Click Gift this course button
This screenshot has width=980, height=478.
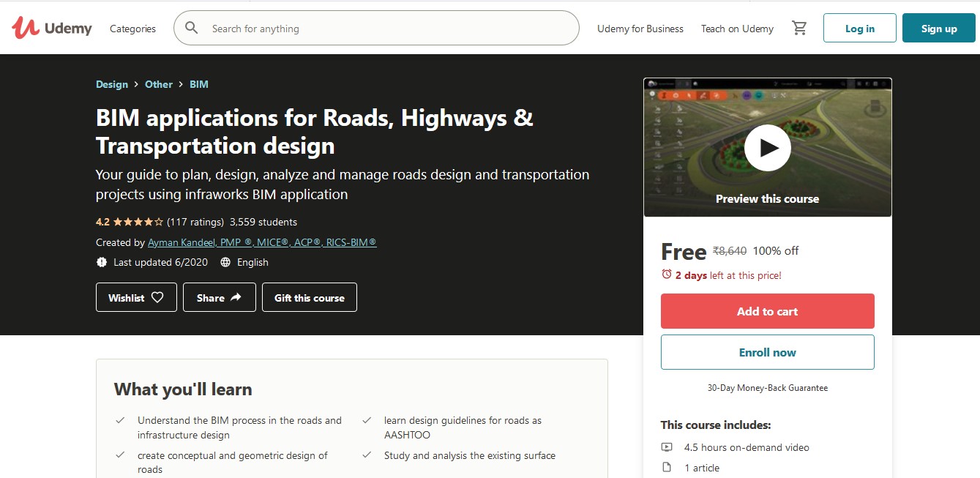pos(310,297)
